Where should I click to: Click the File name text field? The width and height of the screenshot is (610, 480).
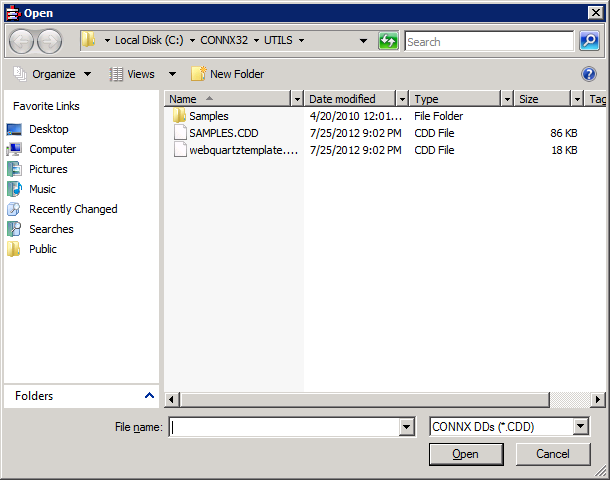coord(283,427)
